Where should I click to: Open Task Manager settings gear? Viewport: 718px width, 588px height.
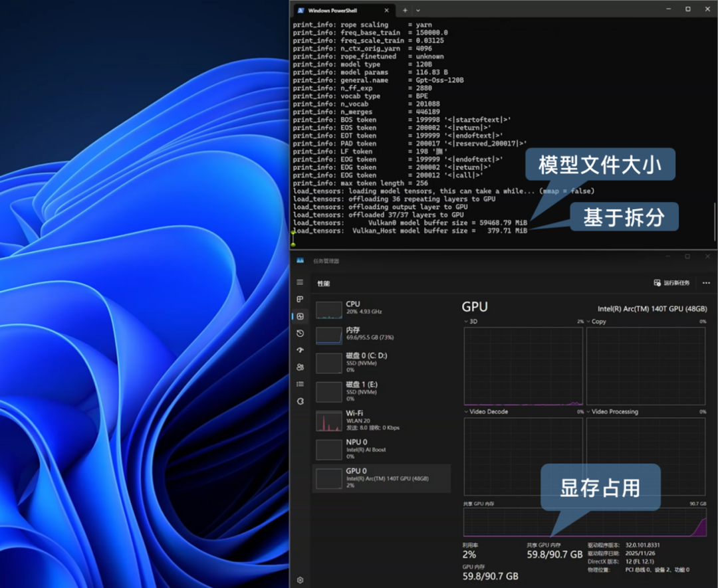click(300, 580)
